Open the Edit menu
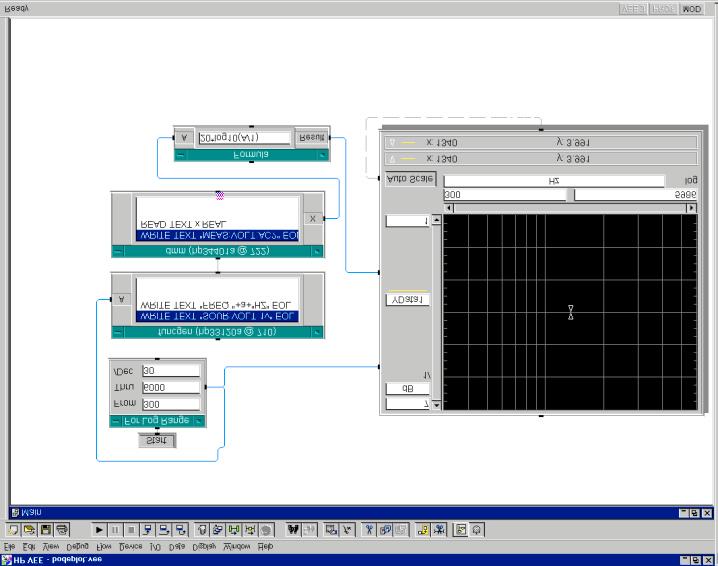The width and height of the screenshot is (718, 566). (x=29, y=546)
